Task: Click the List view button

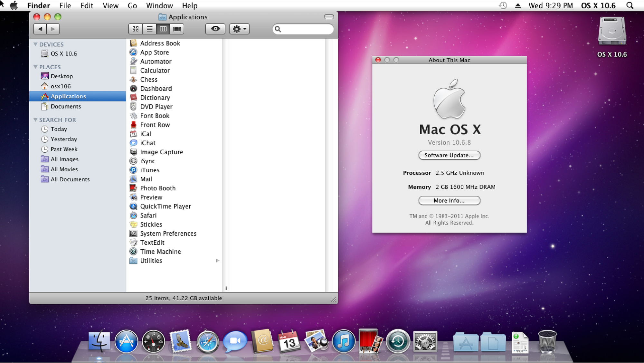Action: click(149, 29)
